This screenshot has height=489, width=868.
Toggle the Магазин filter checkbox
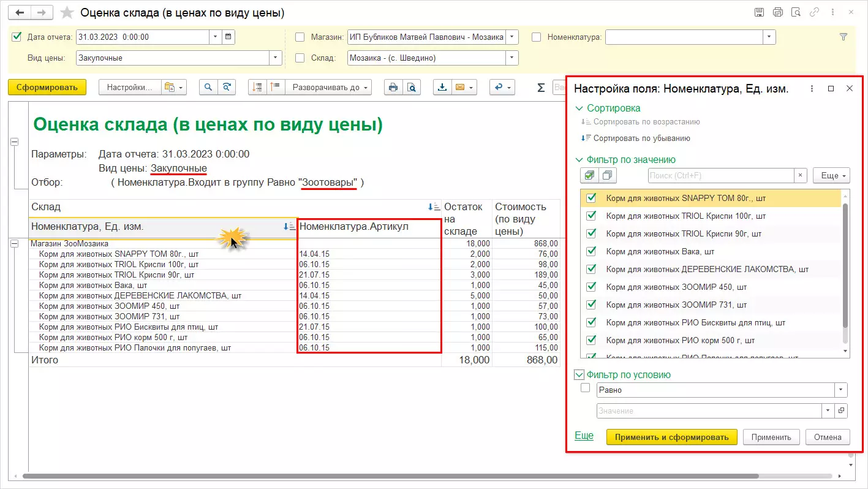[x=300, y=37]
